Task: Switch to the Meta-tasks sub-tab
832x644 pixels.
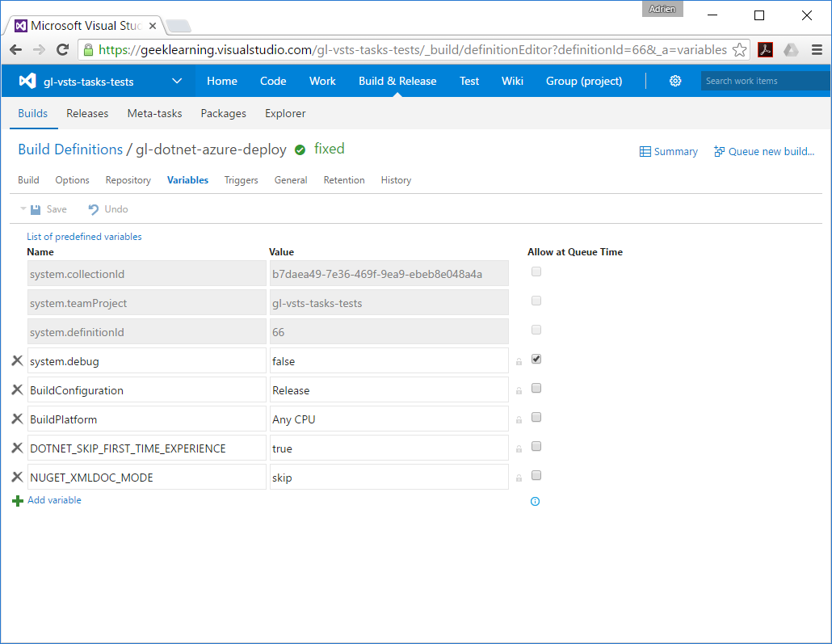Action: point(154,113)
